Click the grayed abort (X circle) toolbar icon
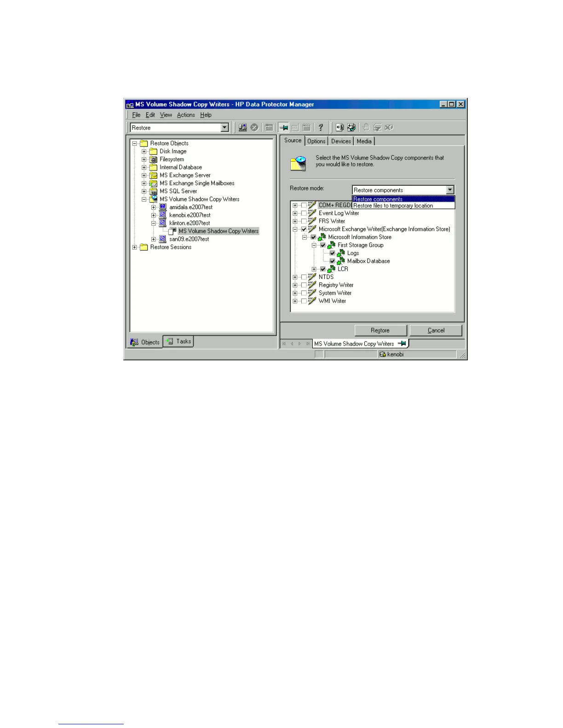Image resolution: width=563 pixels, height=728 pixels. point(254,128)
